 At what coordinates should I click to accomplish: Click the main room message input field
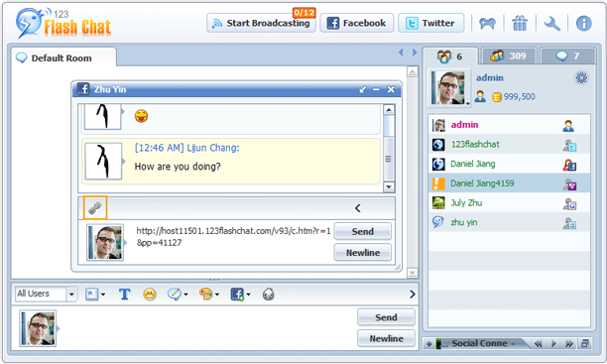(207, 327)
